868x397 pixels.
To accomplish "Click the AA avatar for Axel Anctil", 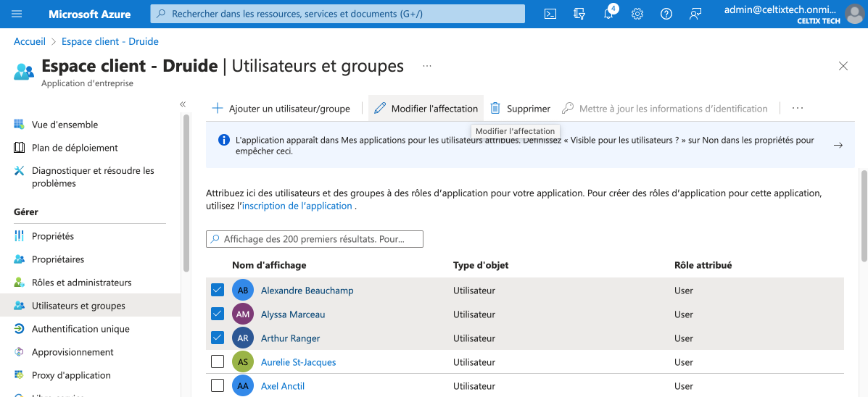I will click(242, 386).
